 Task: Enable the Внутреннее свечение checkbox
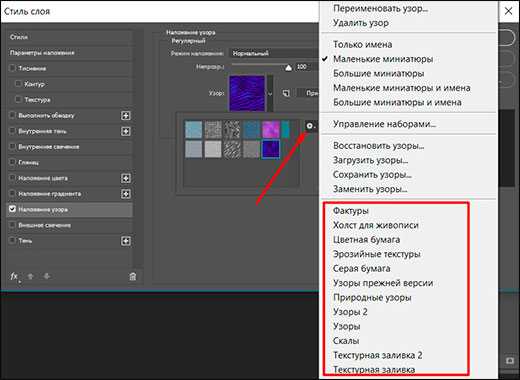pyautogui.click(x=13, y=147)
